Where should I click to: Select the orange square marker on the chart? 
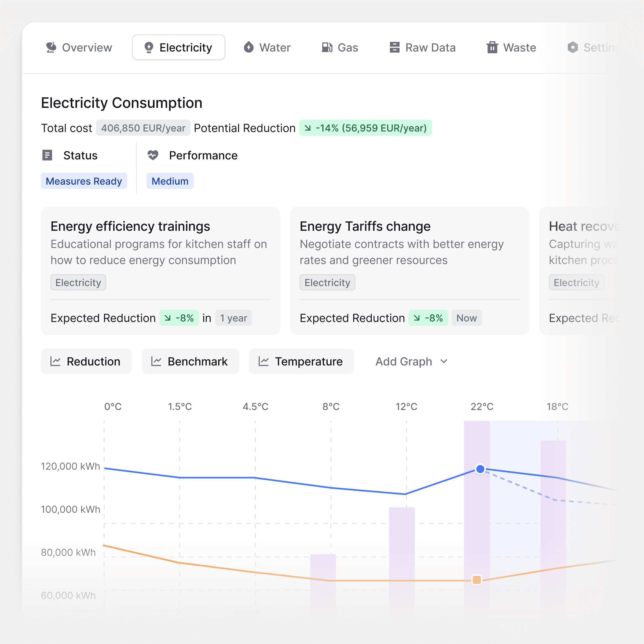477,580
